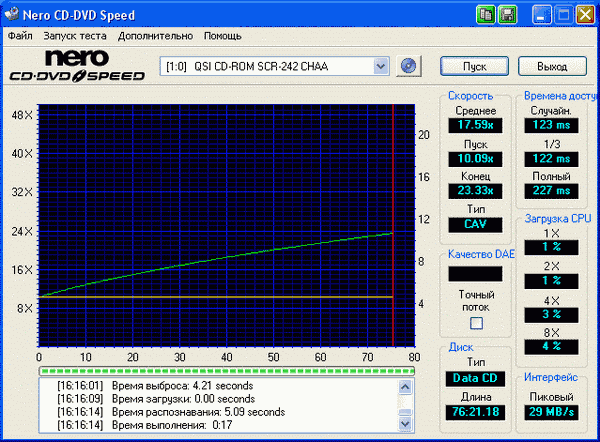Screen dimensions: 600x442
Task: Click the green test progress bar
Action: [225, 371]
